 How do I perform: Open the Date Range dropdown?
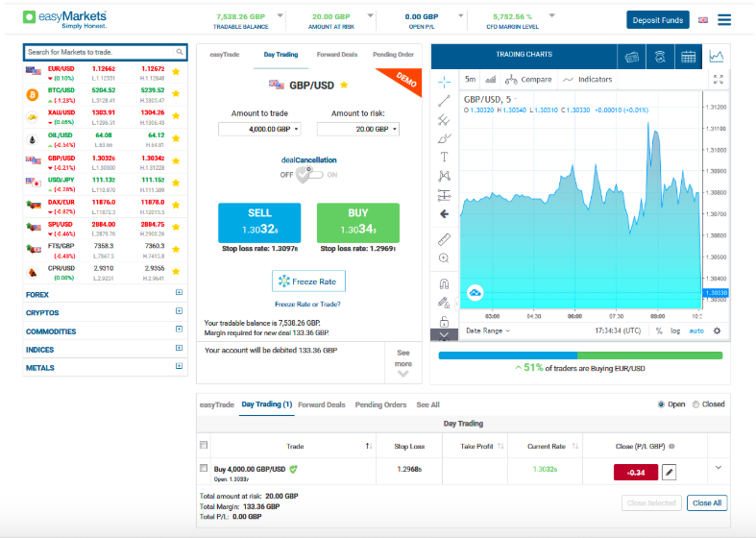click(488, 330)
